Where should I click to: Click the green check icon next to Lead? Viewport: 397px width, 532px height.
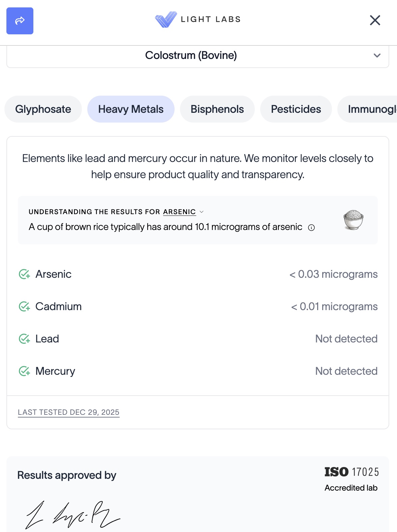(x=24, y=339)
